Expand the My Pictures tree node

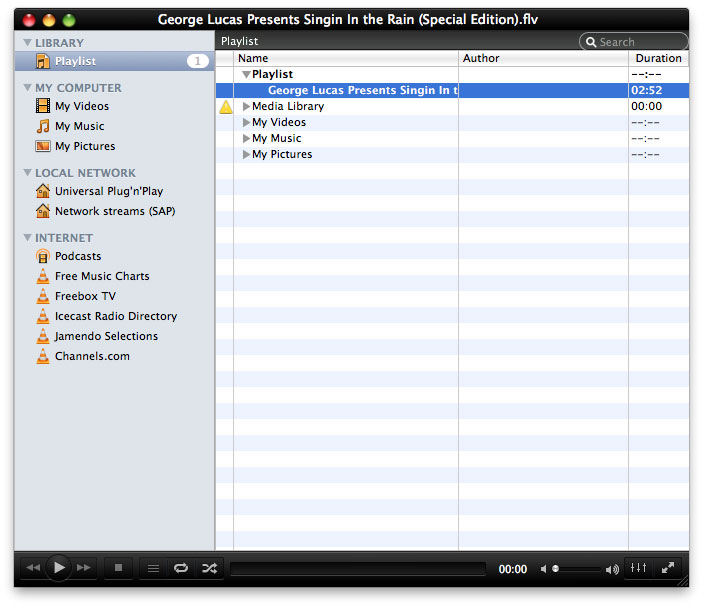tap(246, 154)
